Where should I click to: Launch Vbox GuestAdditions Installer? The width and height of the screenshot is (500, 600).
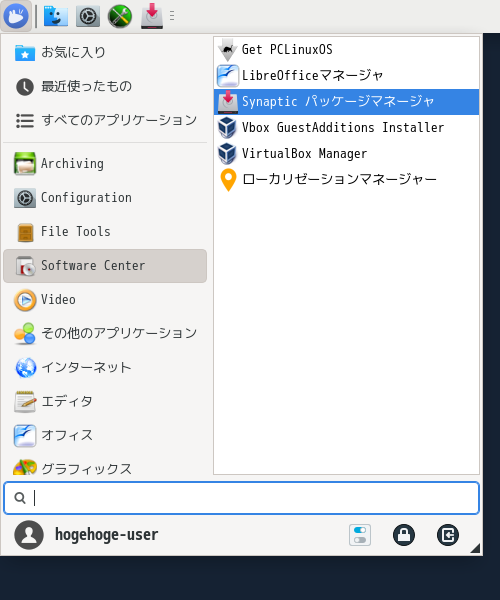(346, 128)
